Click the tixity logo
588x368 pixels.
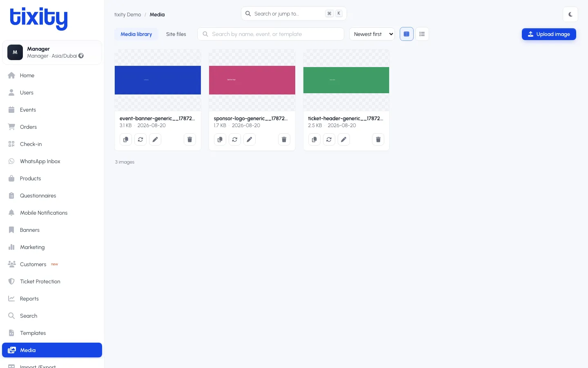tap(39, 18)
